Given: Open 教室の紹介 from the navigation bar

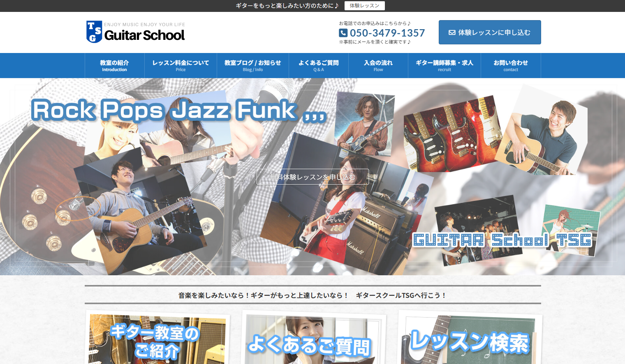Looking at the screenshot, I should (x=114, y=65).
